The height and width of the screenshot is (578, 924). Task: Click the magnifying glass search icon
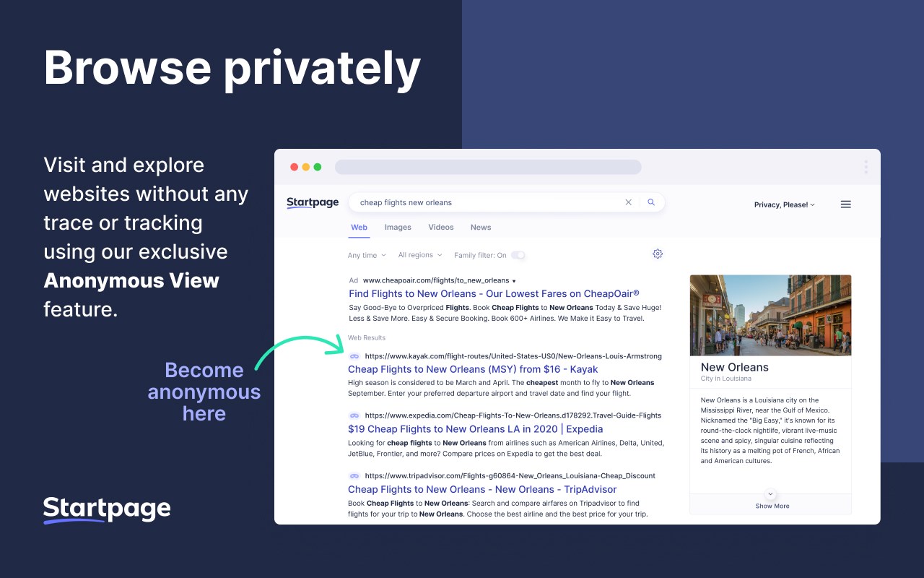pos(651,202)
